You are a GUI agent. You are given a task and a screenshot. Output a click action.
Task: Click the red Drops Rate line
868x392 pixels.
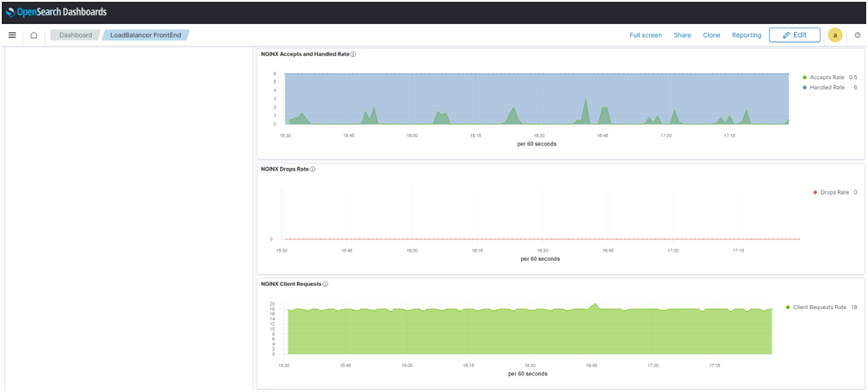coord(541,240)
